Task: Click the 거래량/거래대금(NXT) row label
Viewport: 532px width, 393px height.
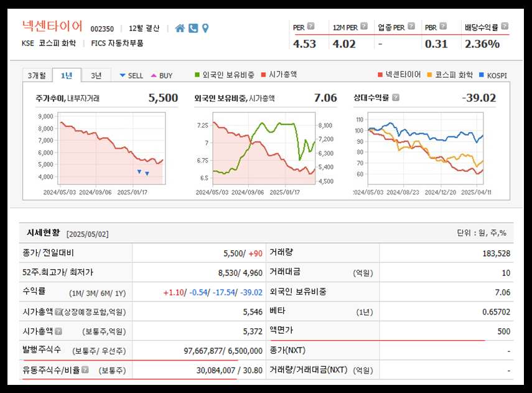Action: pos(308,369)
